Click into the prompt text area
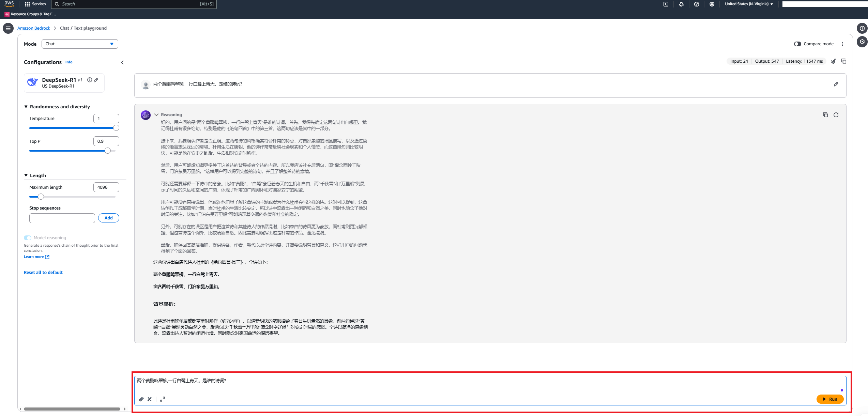The image size is (868, 416). click(490, 384)
